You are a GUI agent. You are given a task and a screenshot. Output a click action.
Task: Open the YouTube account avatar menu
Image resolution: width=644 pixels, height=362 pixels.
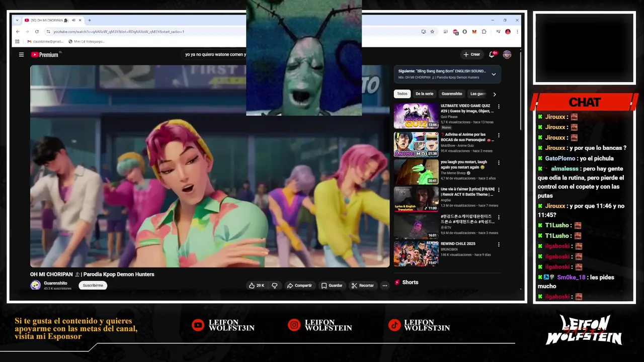click(x=507, y=54)
